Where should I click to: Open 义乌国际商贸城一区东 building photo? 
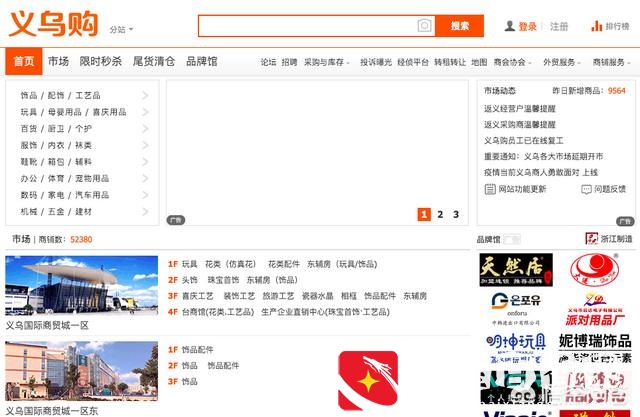click(81, 371)
